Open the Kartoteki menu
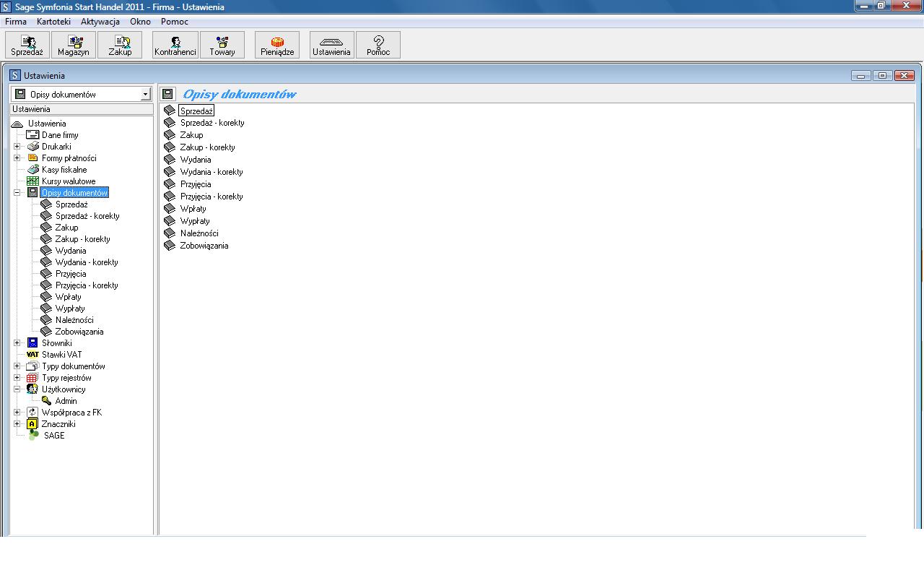The width and height of the screenshot is (924, 578). pyautogui.click(x=53, y=22)
